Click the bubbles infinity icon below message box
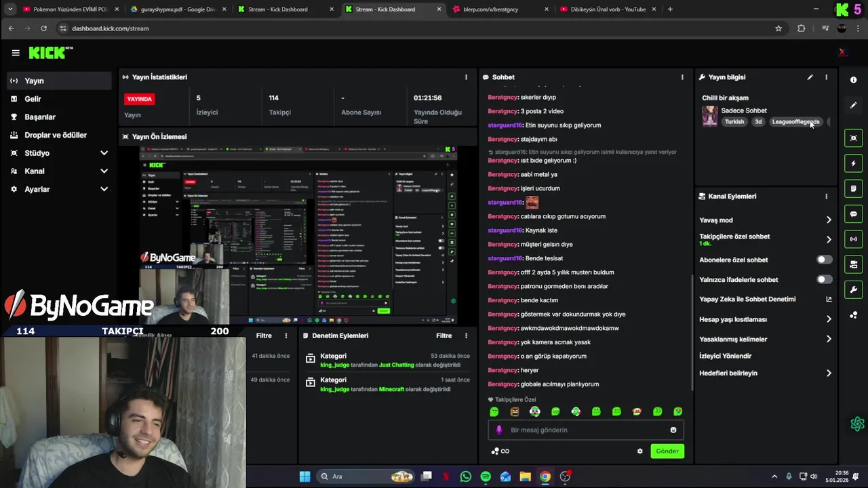Image resolution: width=868 pixels, height=488 pixels. (500, 451)
